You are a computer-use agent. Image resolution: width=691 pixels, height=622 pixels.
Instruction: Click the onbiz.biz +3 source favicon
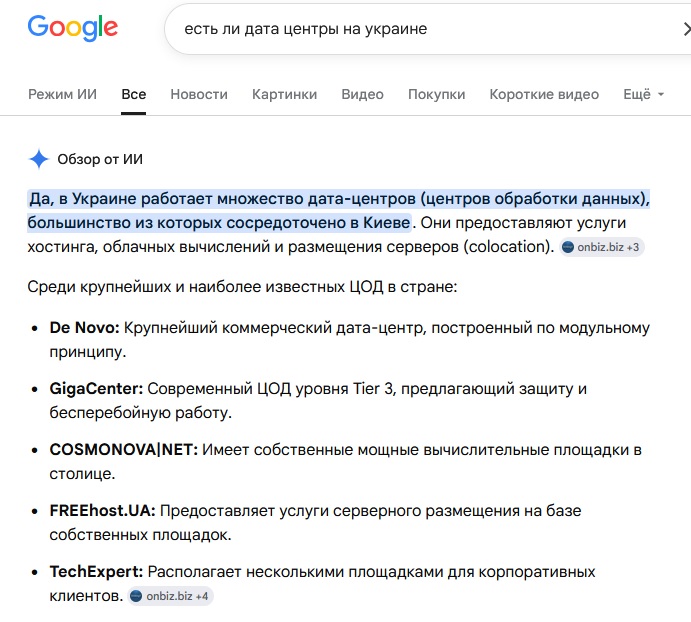tap(568, 247)
